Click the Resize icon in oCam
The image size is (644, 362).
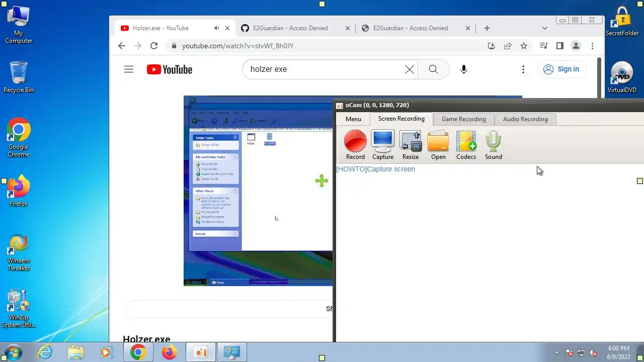click(411, 145)
